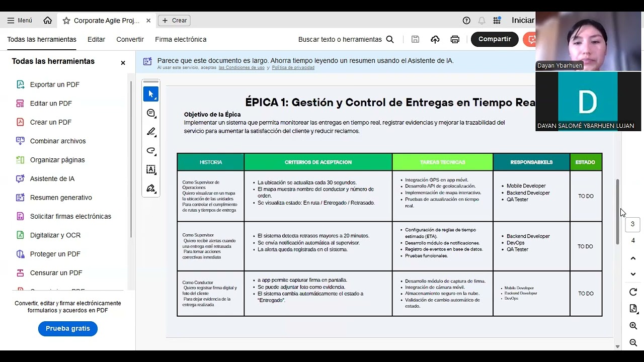Open the apps grid icon
Viewport: 644px width, 362px height.
497,21
